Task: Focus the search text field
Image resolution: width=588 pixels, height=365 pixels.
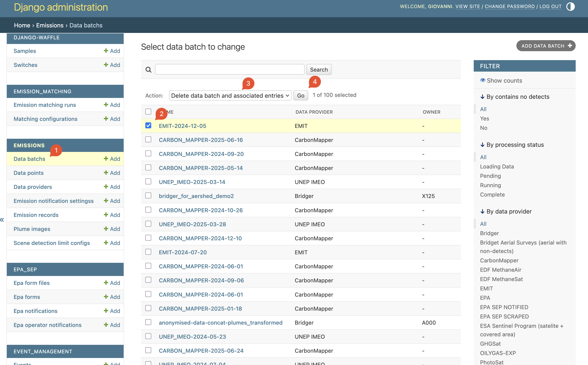Action: [x=230, y=69]
